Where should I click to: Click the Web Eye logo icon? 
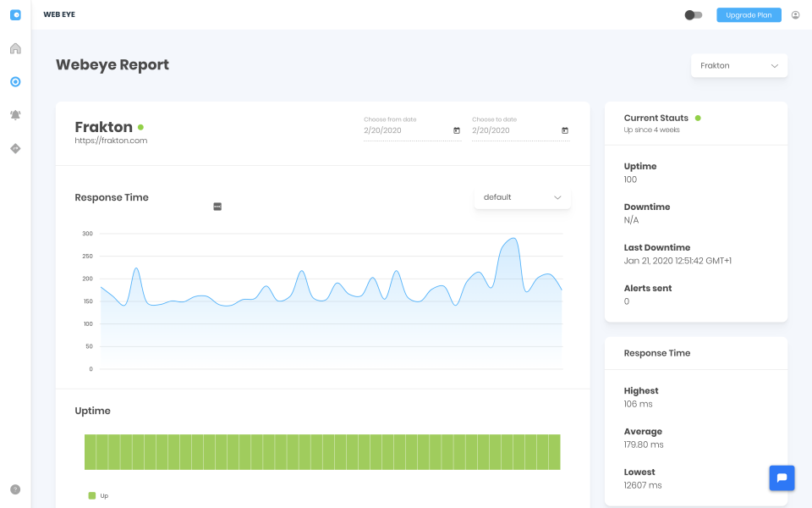(15, 15)
